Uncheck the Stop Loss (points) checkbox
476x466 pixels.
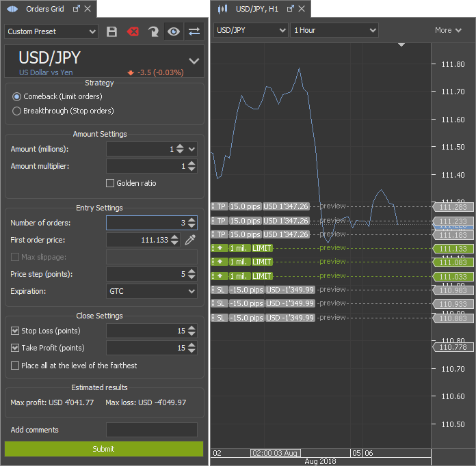15,331
